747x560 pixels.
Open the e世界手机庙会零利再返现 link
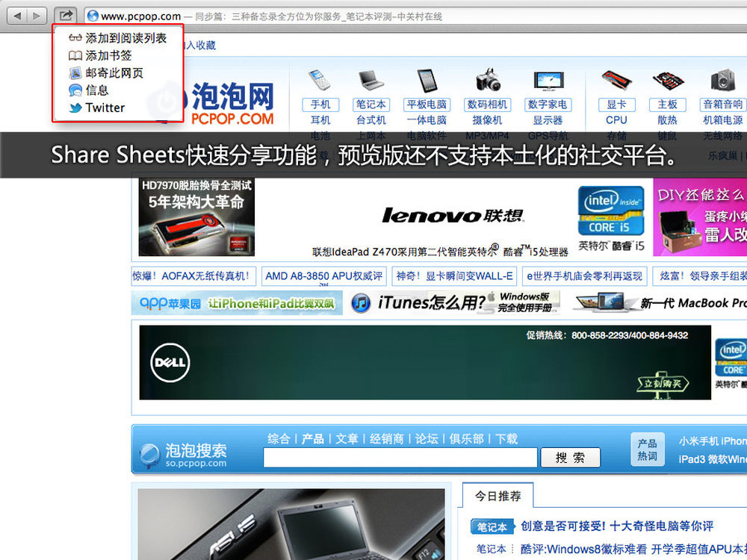[585, 276]
